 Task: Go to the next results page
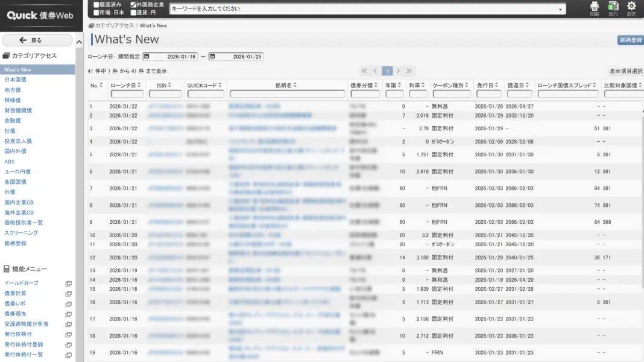(x=397, y=71)
